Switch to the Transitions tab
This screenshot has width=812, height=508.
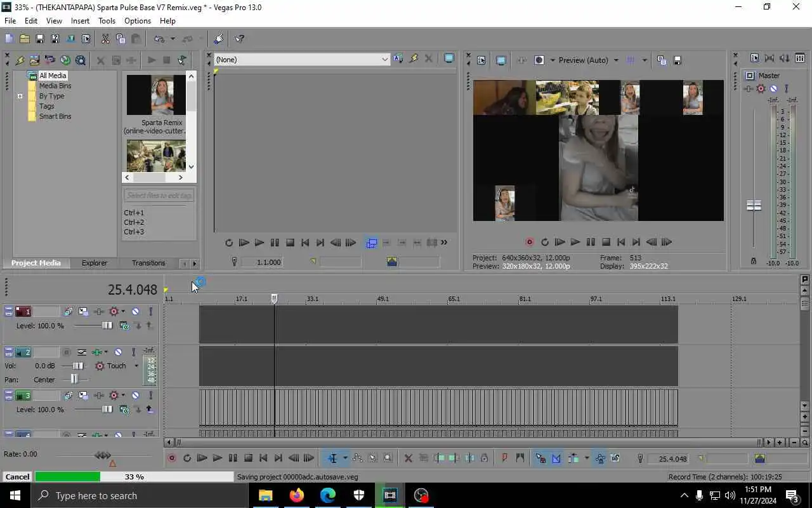coord(148,263)
